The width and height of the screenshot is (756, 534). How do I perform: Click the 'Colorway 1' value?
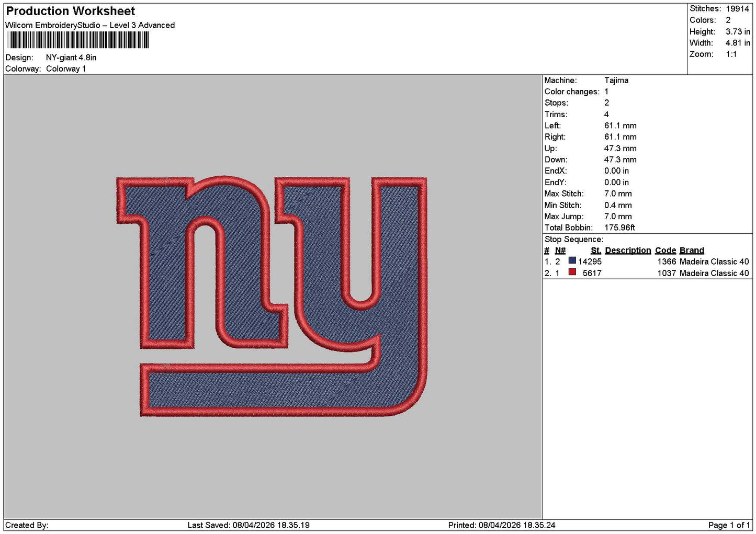pos(66,69)
